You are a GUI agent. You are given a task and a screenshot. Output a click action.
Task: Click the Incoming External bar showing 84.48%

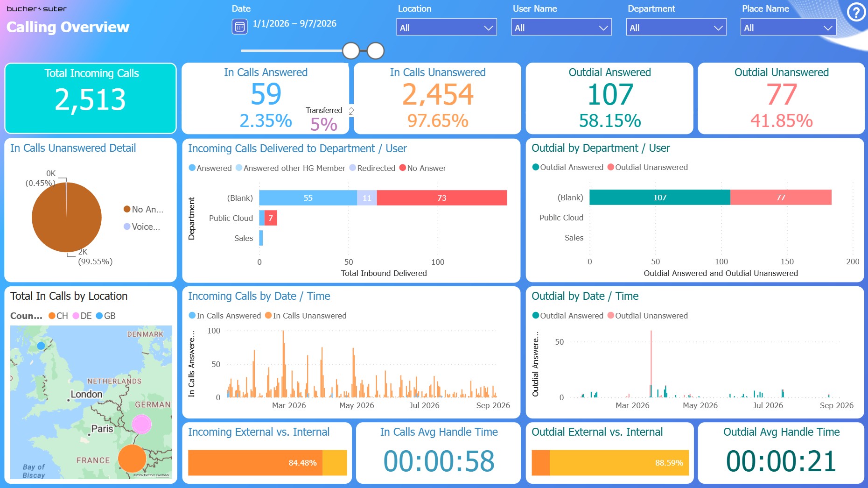pos(255,463)
